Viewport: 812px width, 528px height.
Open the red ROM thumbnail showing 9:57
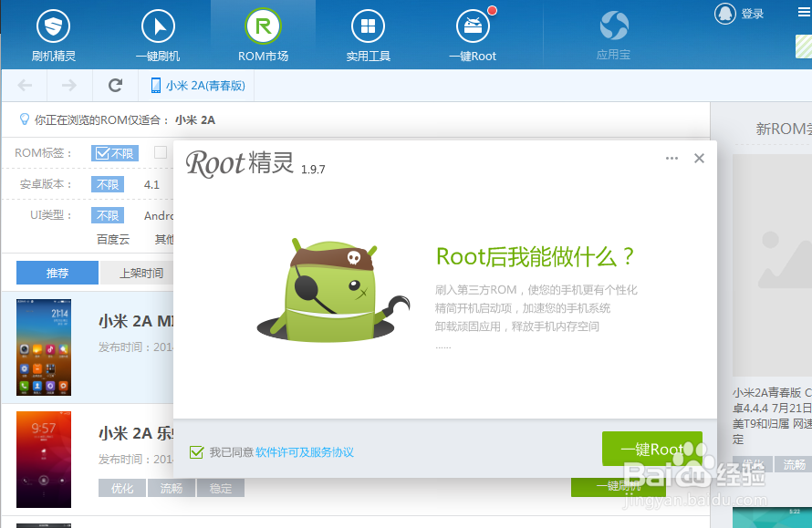pyautogui.click(x=44, y=460)
